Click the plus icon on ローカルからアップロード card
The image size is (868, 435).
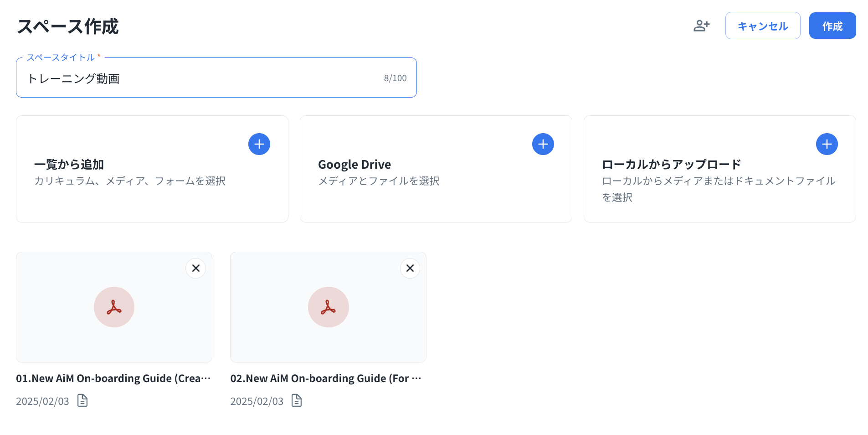point(827,144)
